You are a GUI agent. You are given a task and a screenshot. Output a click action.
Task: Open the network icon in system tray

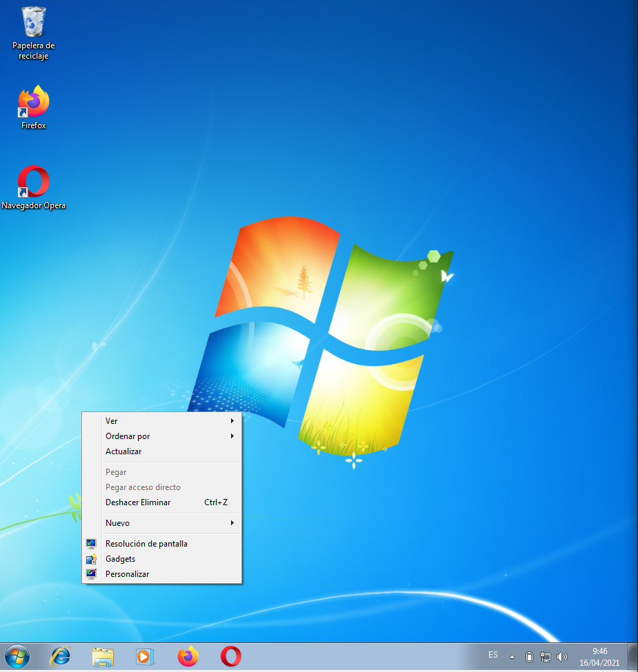click(546, 657)
